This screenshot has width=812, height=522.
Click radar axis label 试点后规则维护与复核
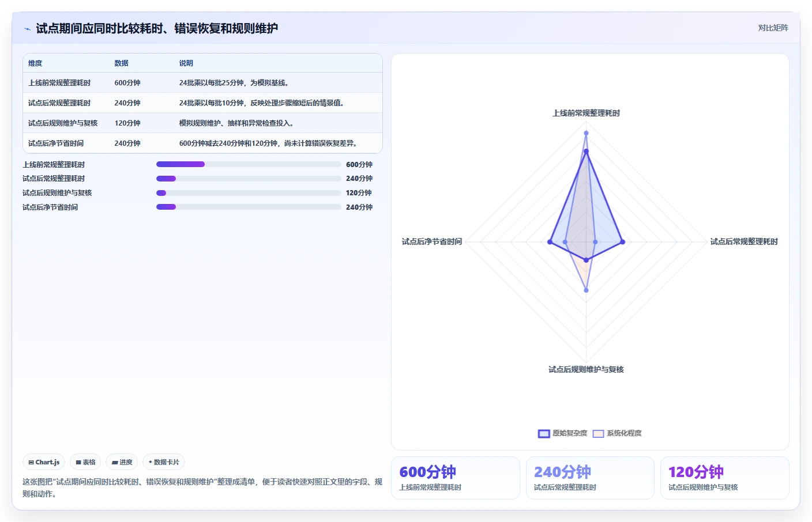coord(586,370)
